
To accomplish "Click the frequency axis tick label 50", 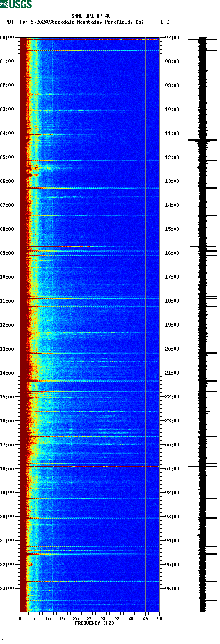I will (x=159, y=619).
